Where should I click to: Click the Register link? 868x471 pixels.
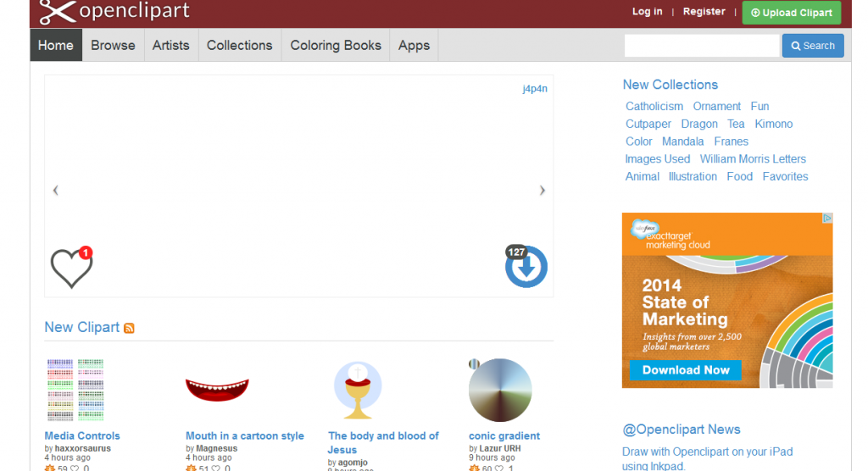pyautogui.click(x=704, y=12)
